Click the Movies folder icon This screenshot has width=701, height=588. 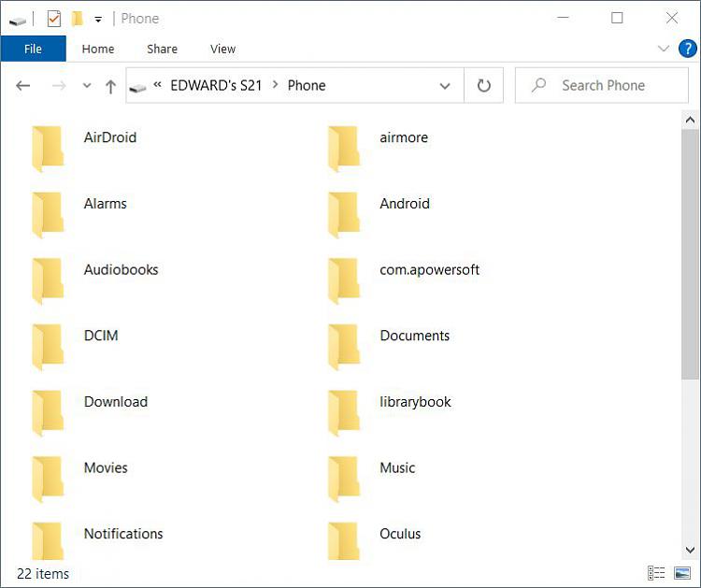(x=49, y=480)
